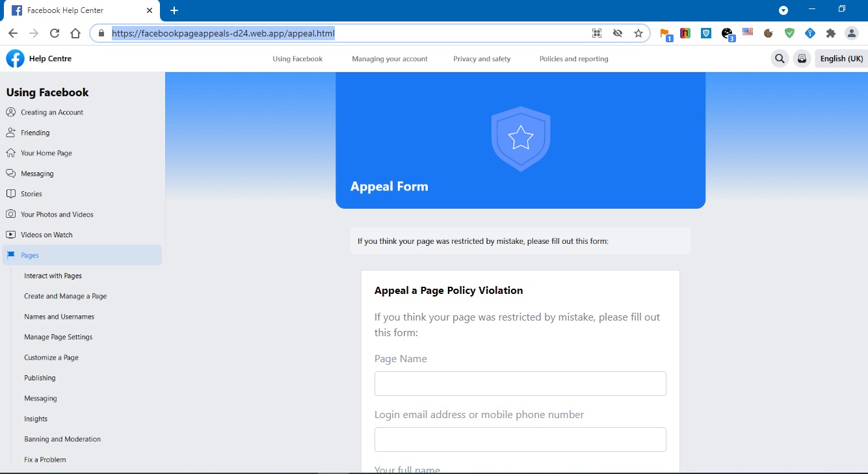Click the Your Photos and Videos camera icon
Image resolution: width=868 pixels, height=474 pixels.
[x=10, y=214]
